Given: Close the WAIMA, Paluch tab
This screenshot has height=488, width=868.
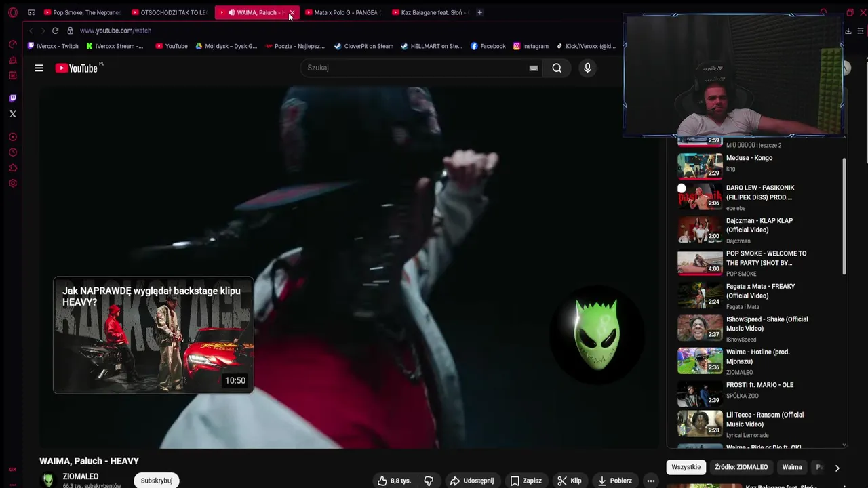Looking at the screenshot, I should pos(292,12).
